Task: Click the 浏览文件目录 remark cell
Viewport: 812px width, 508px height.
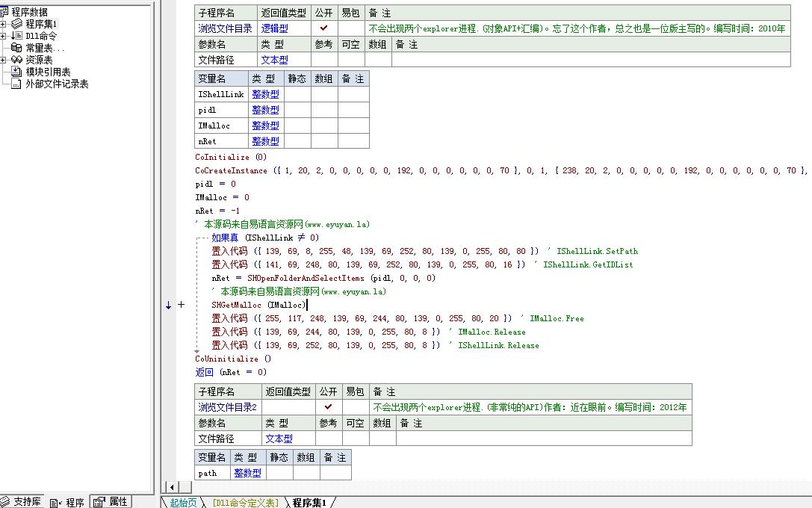Action: pyautogui.click(x=578, y=28)
